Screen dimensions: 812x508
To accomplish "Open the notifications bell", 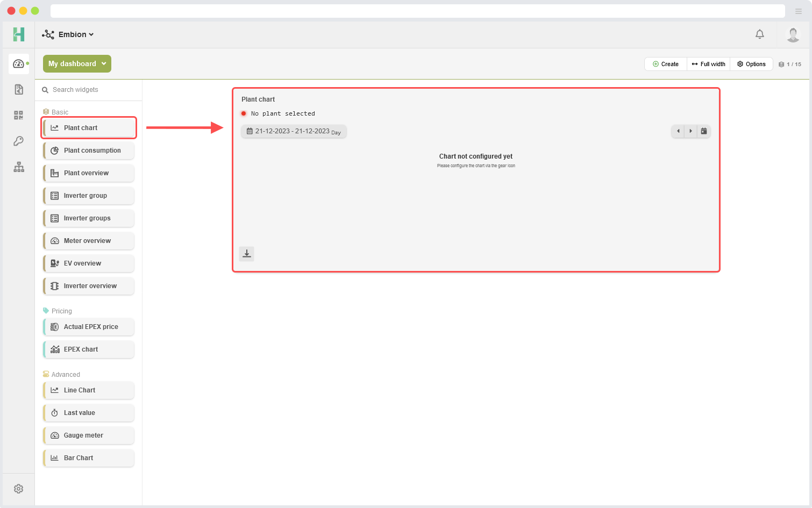I will 759,34.
